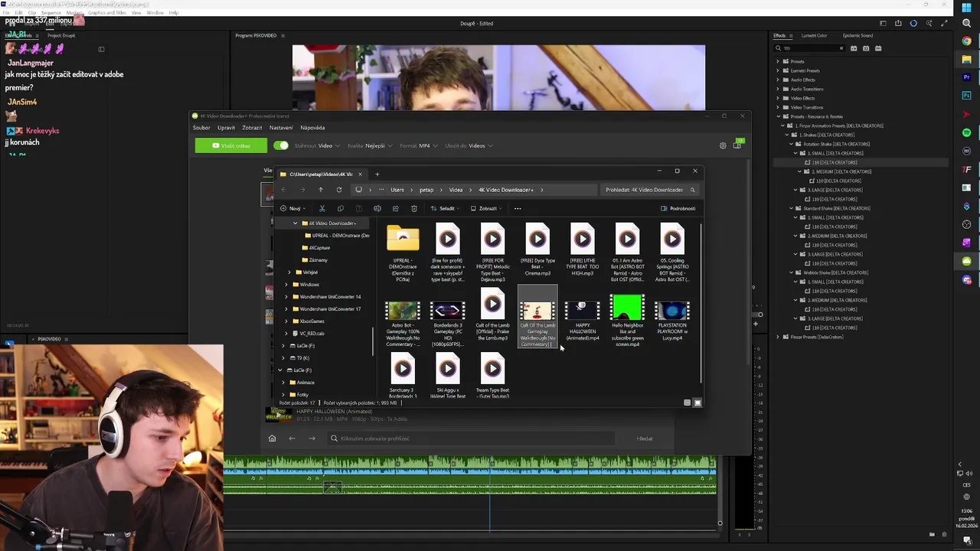Click the Hledat button in 4K Downloader
Viewport: 980px width, 551px height.
click(x=645, y=439)
